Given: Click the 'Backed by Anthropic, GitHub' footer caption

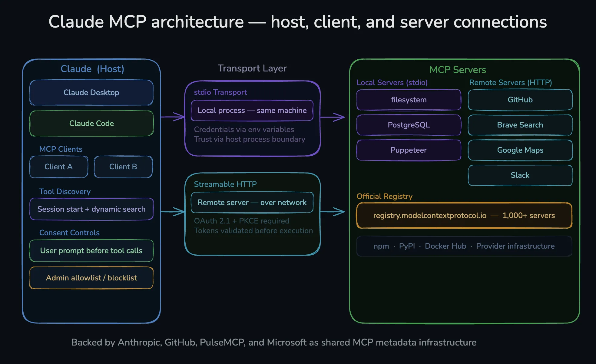Looking at the screenshot, I should [274, 342].
